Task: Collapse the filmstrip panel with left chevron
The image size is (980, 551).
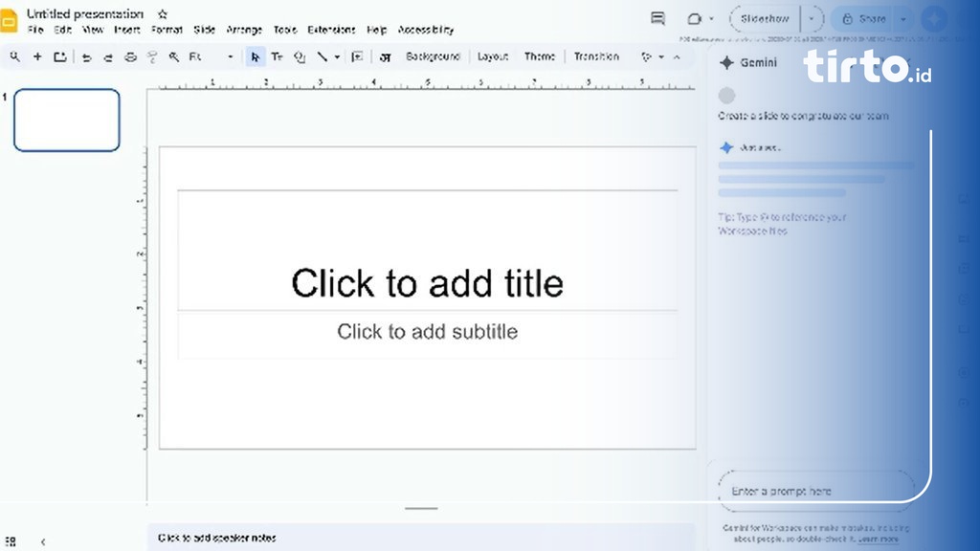Action: click(x=43, y=541)
